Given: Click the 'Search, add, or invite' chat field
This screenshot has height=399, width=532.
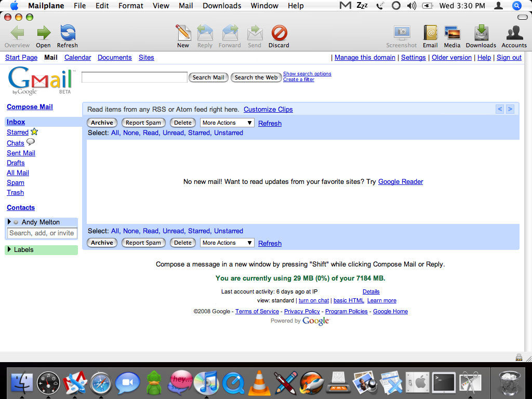Looking at the screenshot, I should pos(42,233).
